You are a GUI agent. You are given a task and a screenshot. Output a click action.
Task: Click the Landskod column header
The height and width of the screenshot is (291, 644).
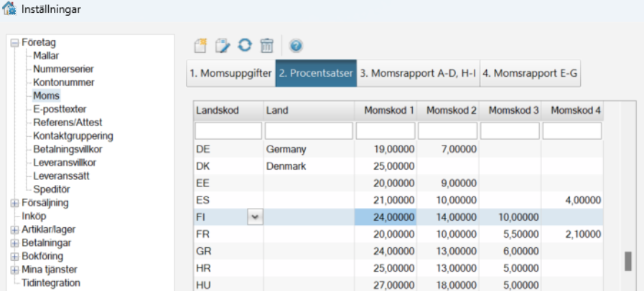pyautogui.click(x=228, y=110)
